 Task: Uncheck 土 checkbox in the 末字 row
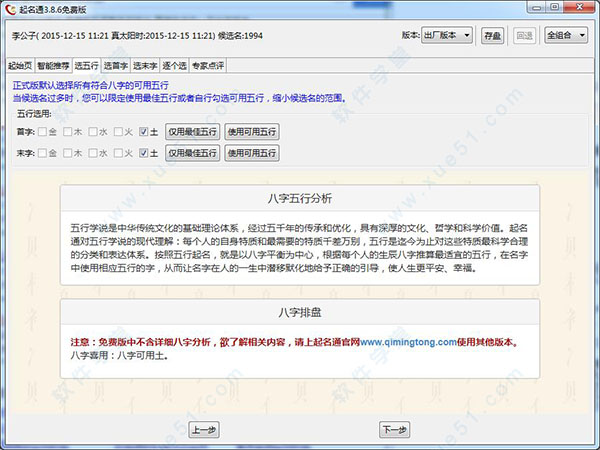coord(144,153)
